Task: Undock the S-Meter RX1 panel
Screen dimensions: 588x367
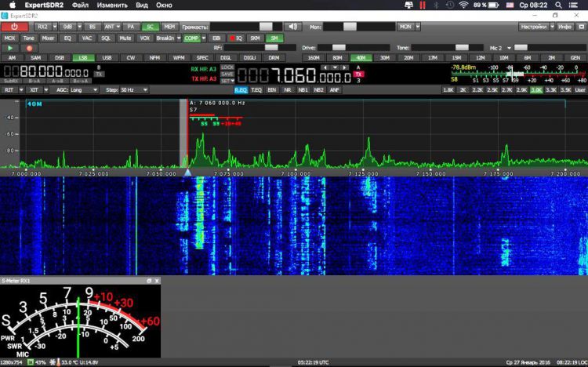Action: (149, 281)
